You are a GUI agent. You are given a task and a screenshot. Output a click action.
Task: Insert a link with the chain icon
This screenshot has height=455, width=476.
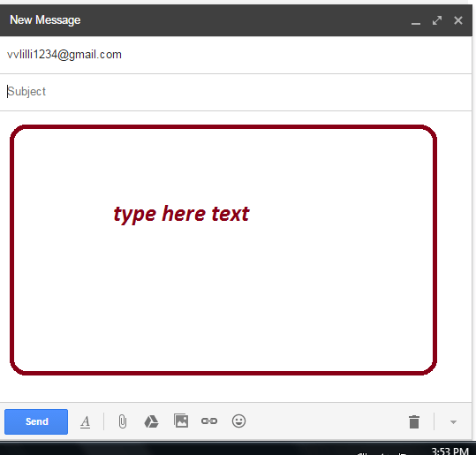pyautogui.click(x=209, y=421)
